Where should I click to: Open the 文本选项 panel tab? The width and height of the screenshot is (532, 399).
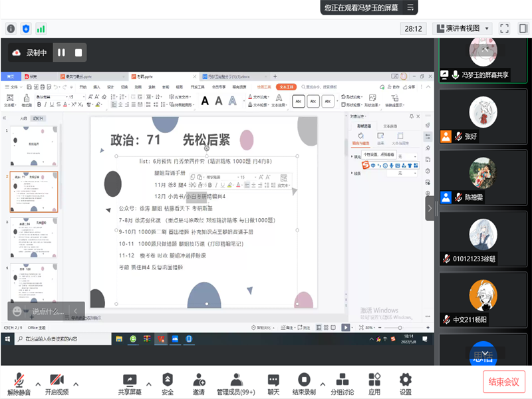pyautogui.click(x=390, y=126)
